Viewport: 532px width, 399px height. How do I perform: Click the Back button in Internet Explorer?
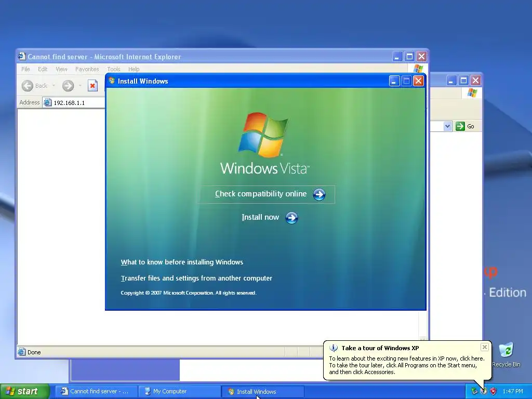click(35, 86)
